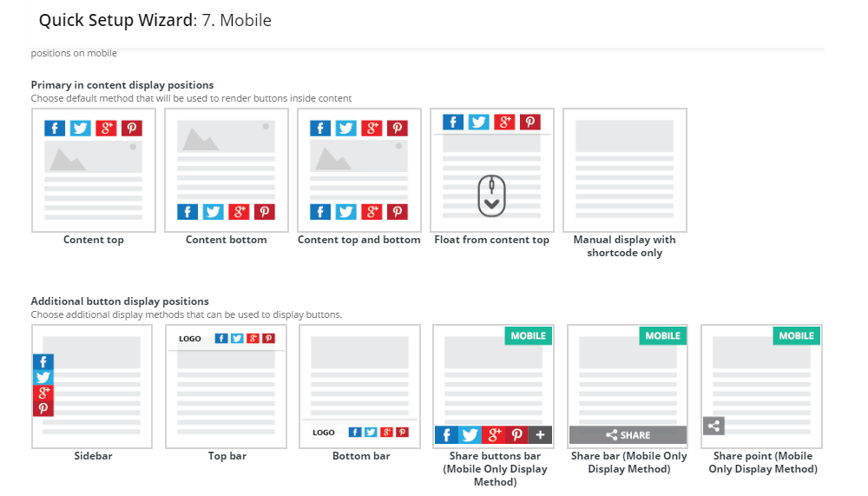Click Share buttons bar (Mobile Only) label
Viewport: 868px width, 496px height.
coord(495,469)
